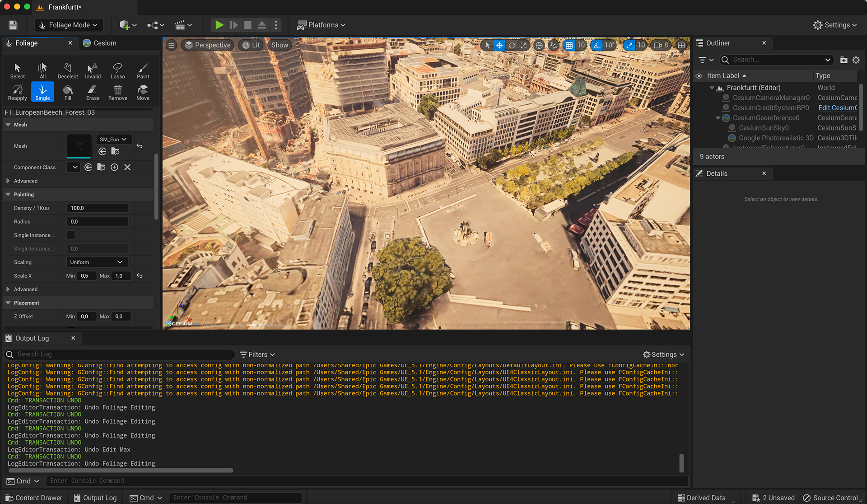Toggle visibility eye in Outliner header
Image resolution: width=867 pixels, height=504 pixels.
[x=699, y=76]
